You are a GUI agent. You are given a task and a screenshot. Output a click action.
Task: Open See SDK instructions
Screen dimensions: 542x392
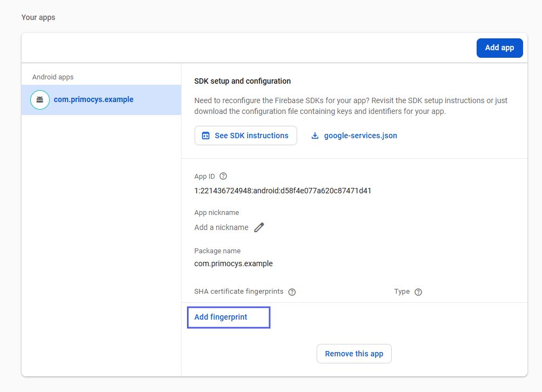pyautogui.click(x=245, y=136)
